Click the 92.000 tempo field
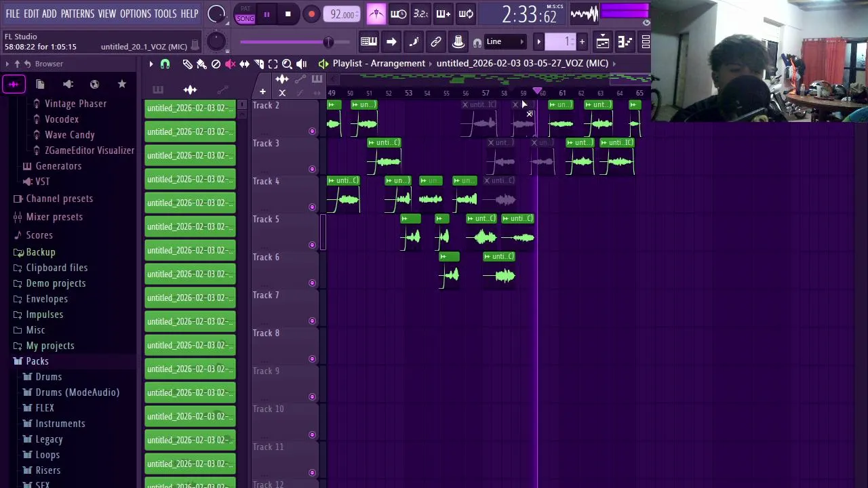 tap(342, 14)
